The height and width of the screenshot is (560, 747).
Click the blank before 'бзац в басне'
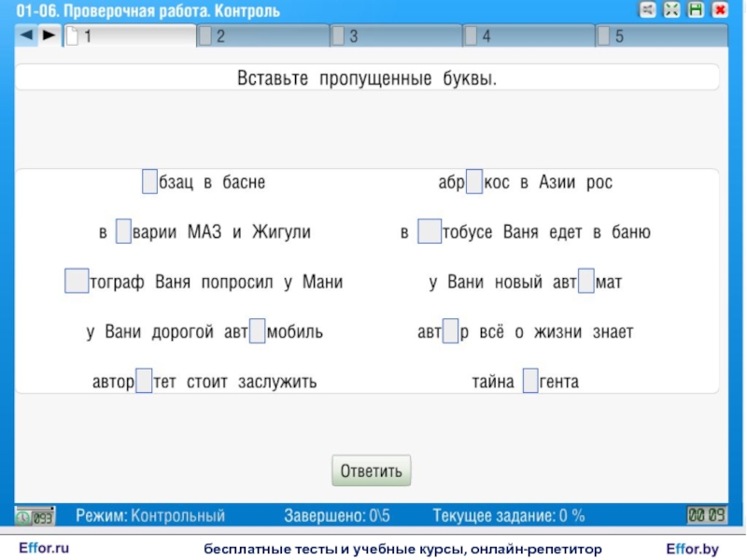coord(149,181)
